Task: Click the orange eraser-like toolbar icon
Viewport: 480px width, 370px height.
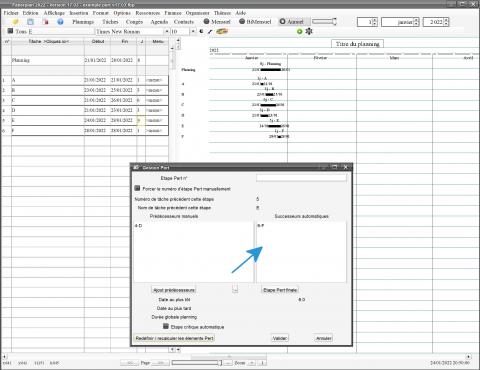Action: (x=222, y=31)
